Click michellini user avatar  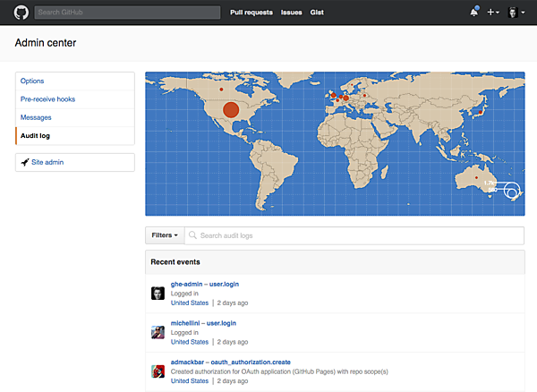(x=158, y=332)
